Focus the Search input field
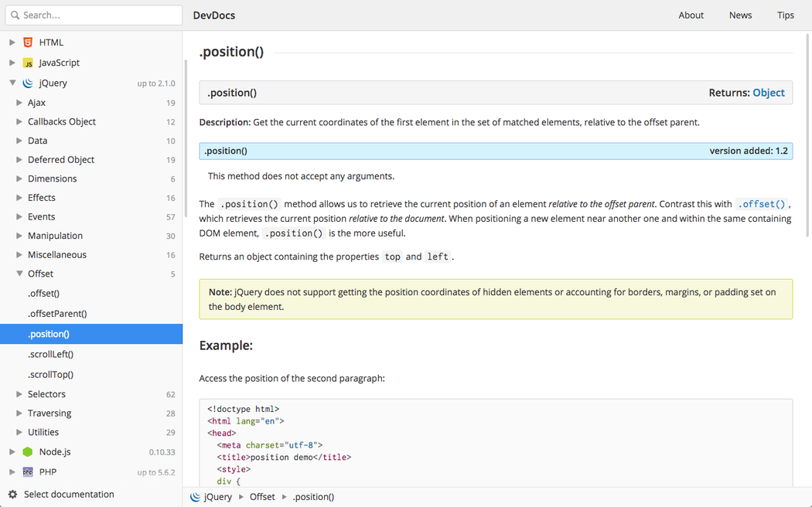The image size is (812, 507). click(99, 15)
